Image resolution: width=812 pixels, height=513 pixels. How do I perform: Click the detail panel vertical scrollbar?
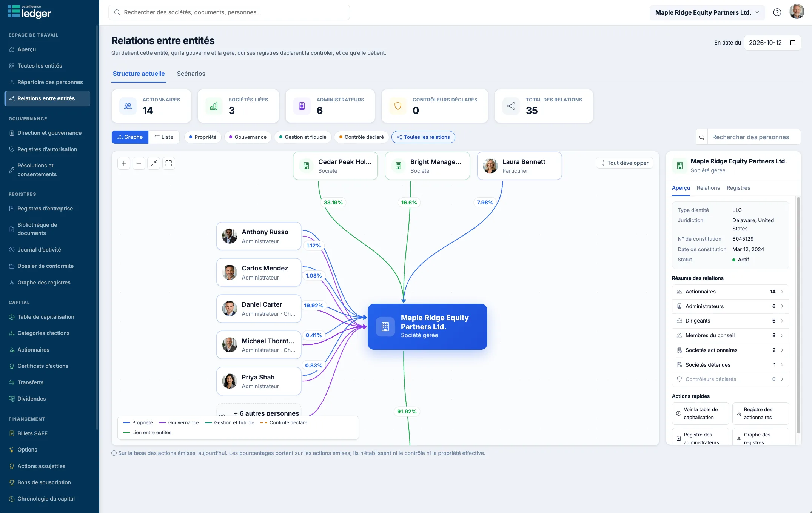[x=798, y=315]
